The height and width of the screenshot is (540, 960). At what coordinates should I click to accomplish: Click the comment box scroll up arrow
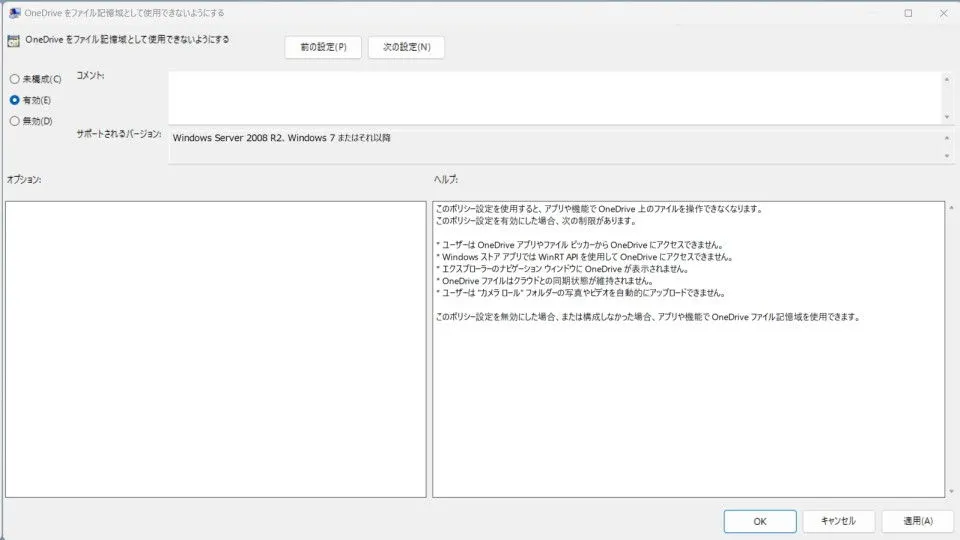point(947,80)
